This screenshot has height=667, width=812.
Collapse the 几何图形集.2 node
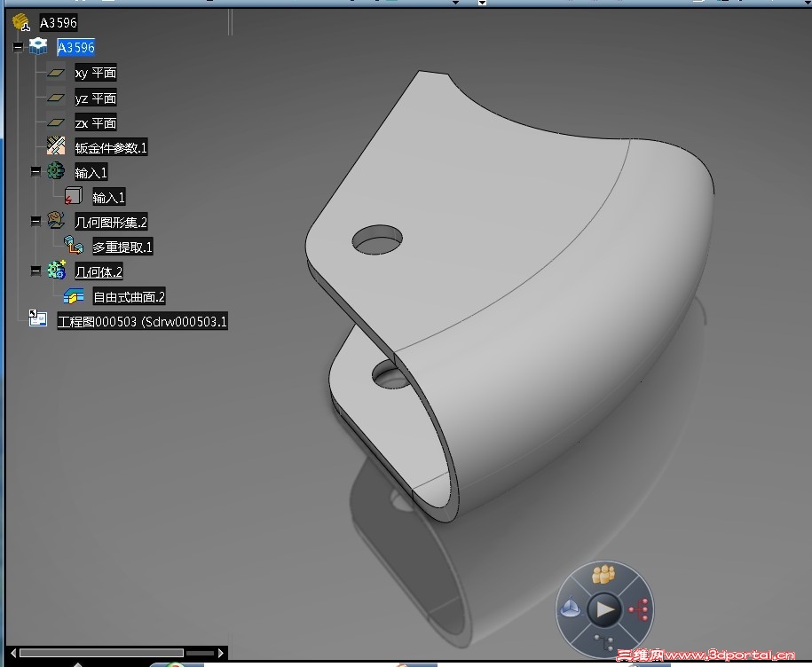pos(35,221)
